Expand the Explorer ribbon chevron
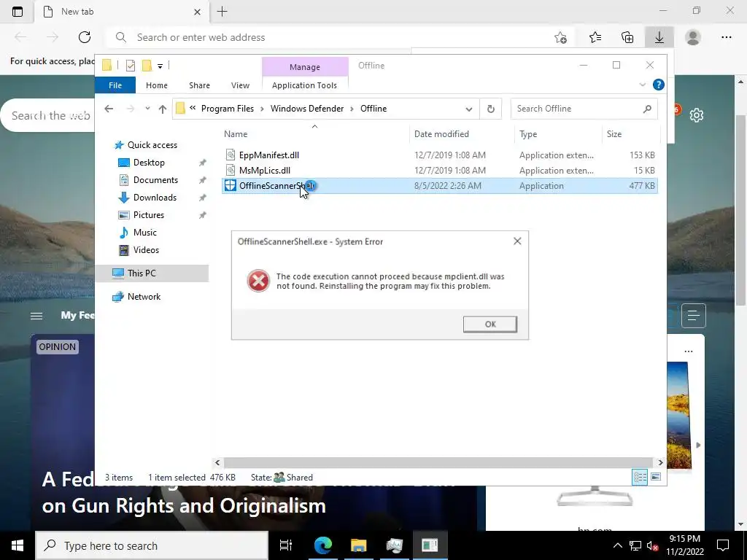The image size is (747, 560). (642, 85)
